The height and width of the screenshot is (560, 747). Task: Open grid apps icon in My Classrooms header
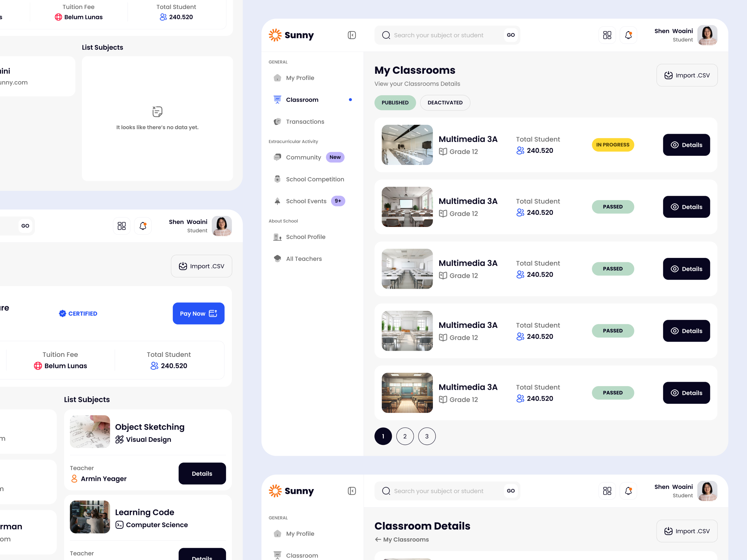tap(607, 35)
